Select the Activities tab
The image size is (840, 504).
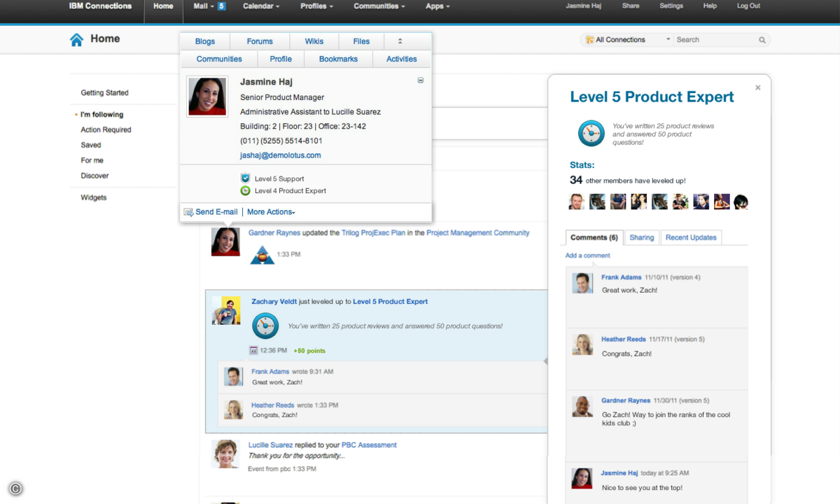tap(402, 59)
